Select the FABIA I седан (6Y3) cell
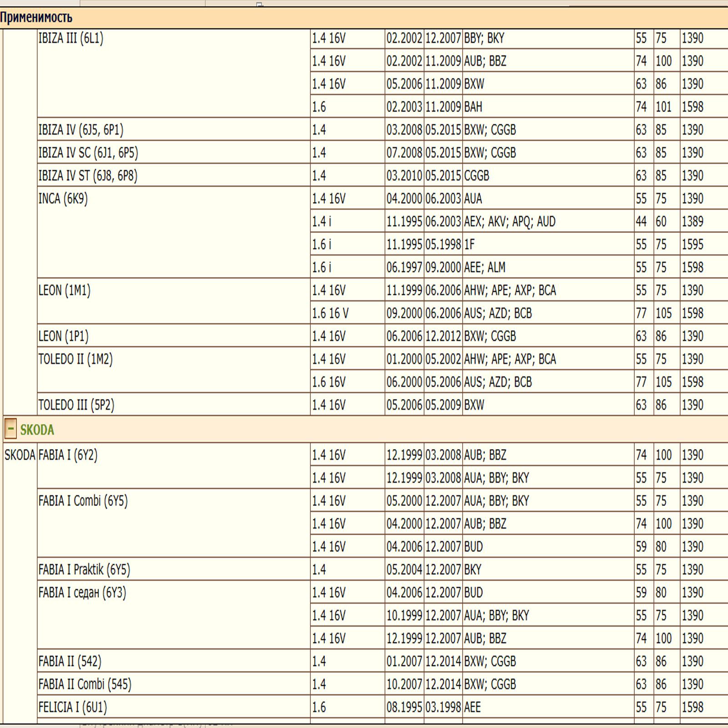Image resolution: width=728 pixels, height=728 pixels. [82, 592]
